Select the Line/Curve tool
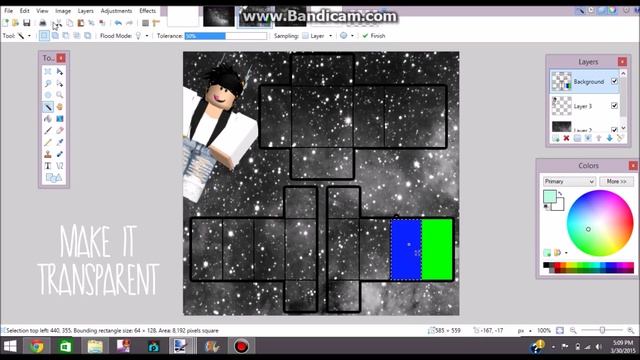This screenshot has height=360, width=640. [60, 166]
